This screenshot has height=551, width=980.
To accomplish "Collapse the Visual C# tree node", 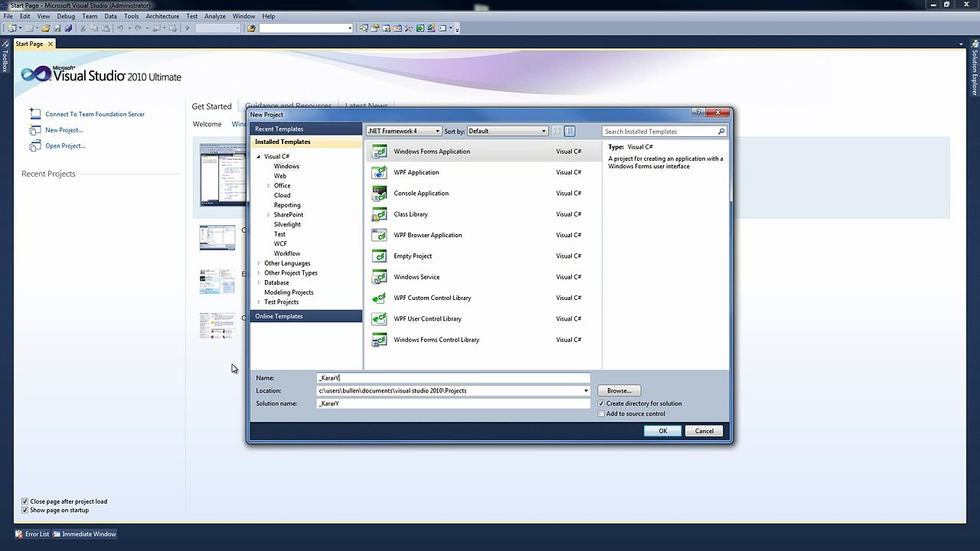I will (x=259, y=157).
